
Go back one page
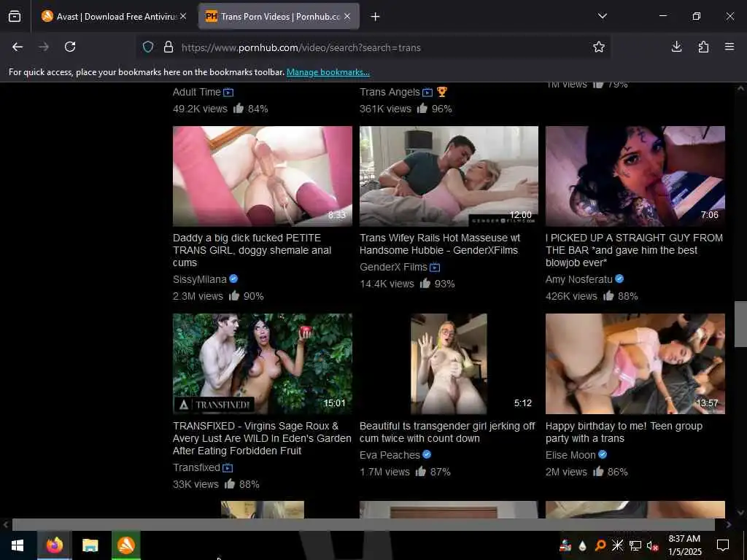(x=18, y=47)
